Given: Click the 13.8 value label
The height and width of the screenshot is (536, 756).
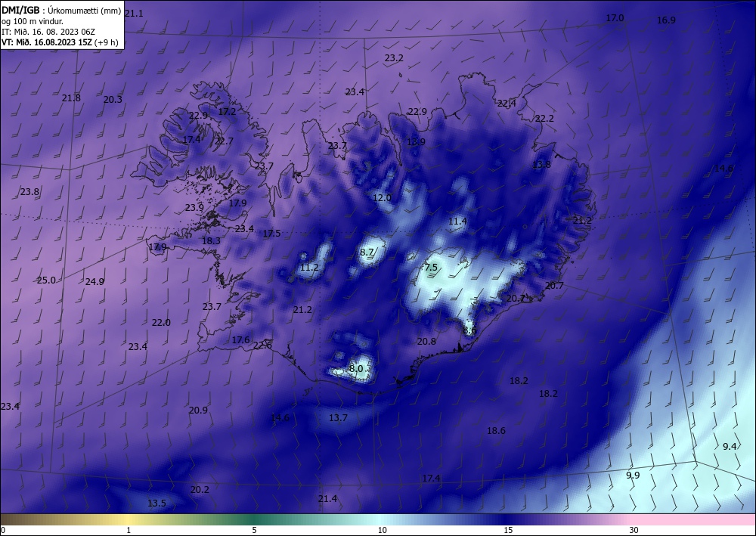Looking at the screenshot, I should coord(541,164).
